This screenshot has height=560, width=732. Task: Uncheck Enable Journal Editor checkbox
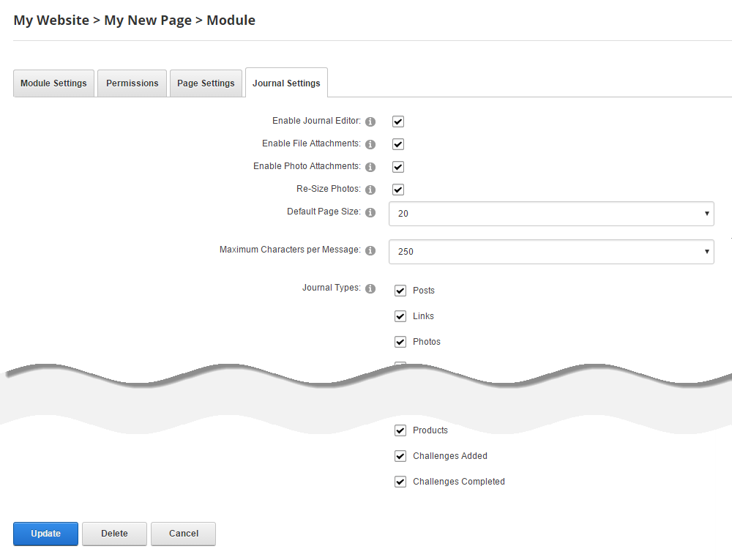(x=398, y=122)
